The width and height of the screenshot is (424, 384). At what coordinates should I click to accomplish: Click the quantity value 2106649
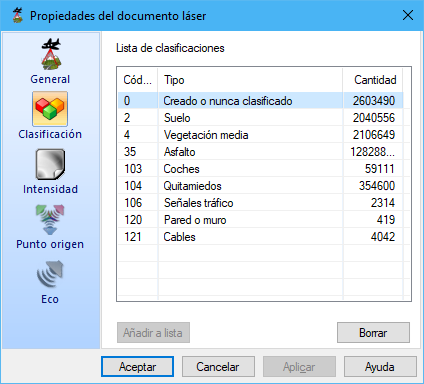coord(374,135)
